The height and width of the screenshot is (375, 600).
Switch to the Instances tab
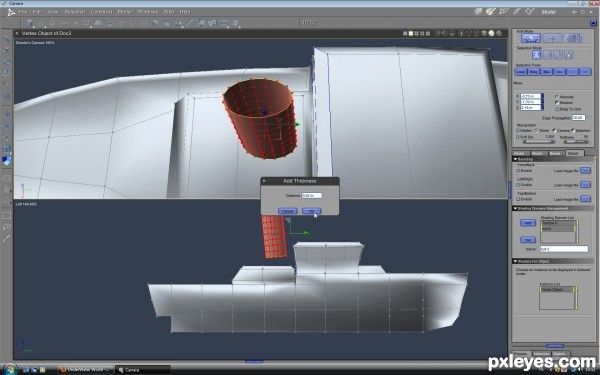click(x=541, y=354)
